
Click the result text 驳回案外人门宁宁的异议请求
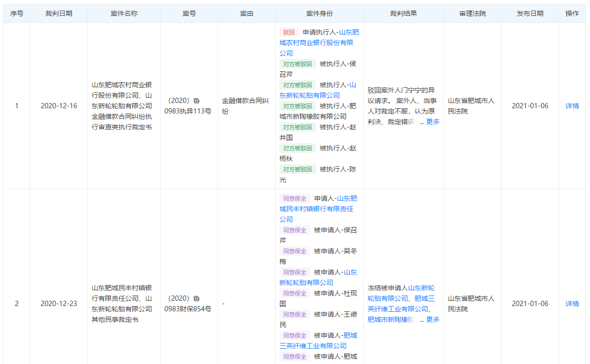tap(401, 95)
